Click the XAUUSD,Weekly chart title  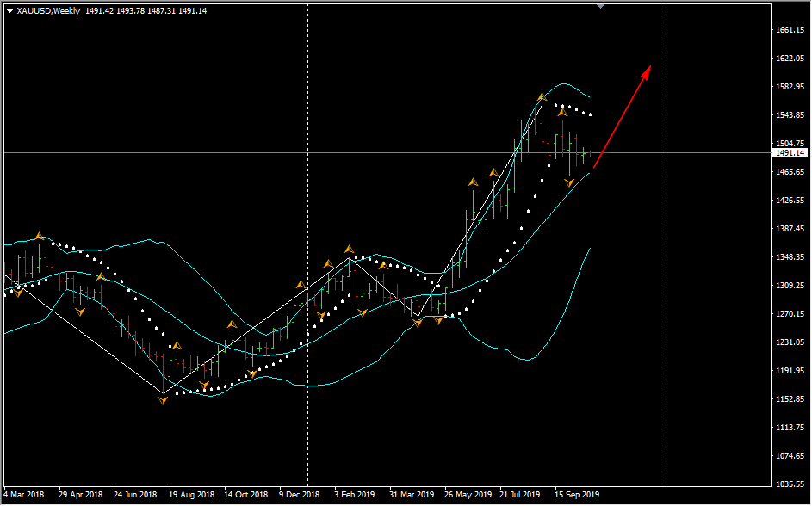48,11
